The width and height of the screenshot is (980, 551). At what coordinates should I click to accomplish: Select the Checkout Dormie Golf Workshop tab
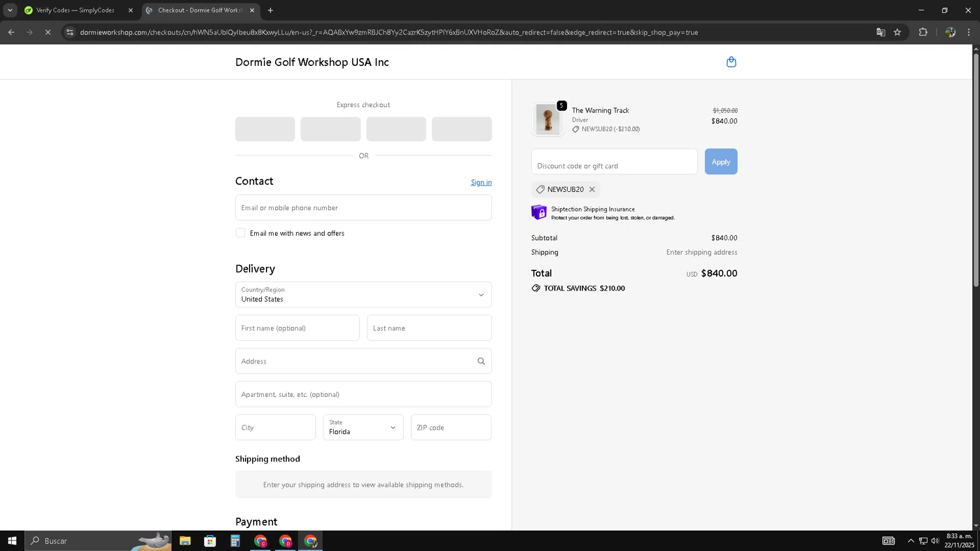click(200, 10)
